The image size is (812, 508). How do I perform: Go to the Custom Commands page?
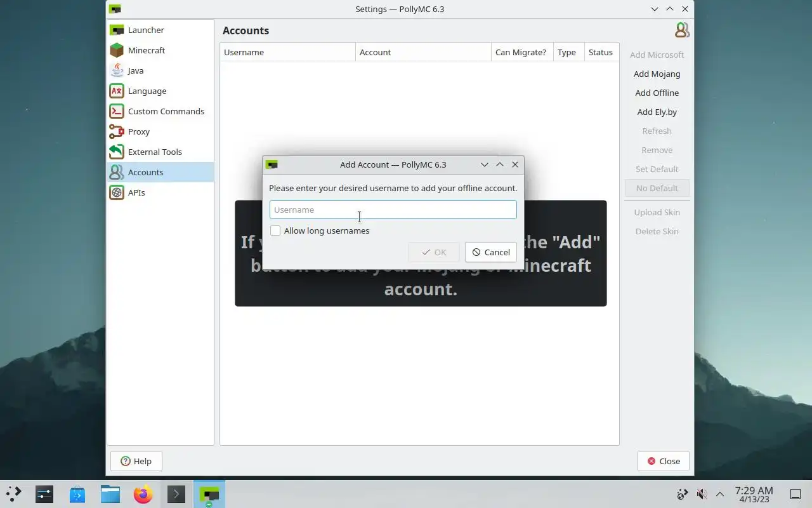click(160, 111)
